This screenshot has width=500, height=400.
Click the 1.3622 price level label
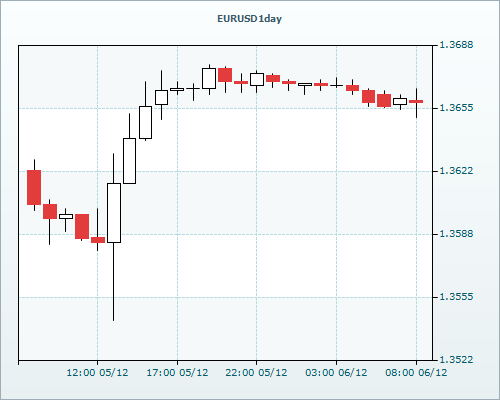[456, 171]
